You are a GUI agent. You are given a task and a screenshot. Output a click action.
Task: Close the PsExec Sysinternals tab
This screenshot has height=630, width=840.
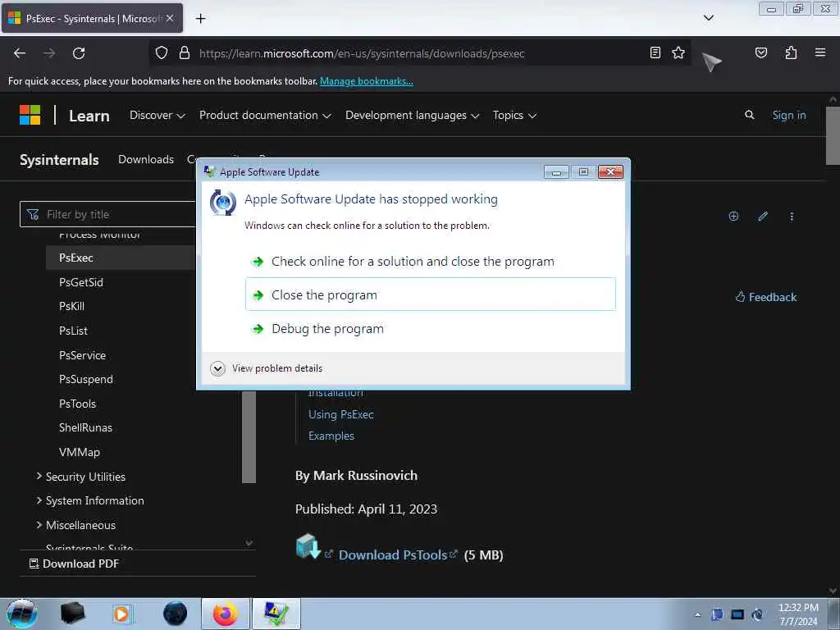(170, 18)
